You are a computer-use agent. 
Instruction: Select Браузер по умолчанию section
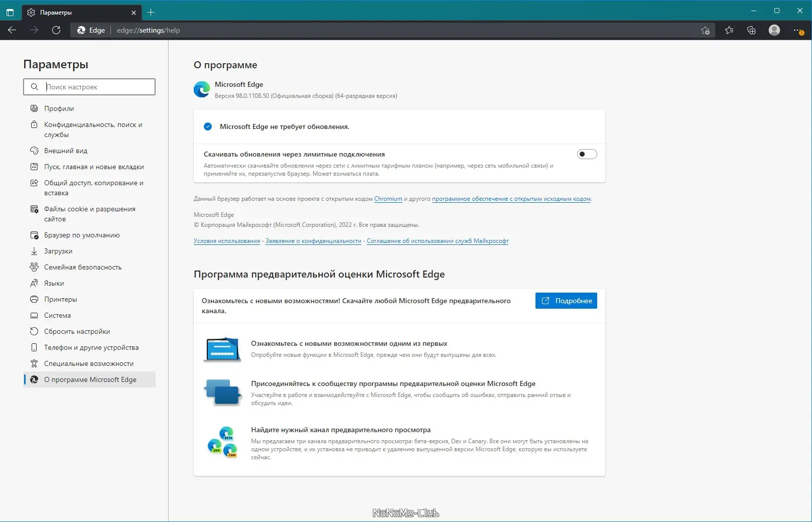tap(89, 235)
